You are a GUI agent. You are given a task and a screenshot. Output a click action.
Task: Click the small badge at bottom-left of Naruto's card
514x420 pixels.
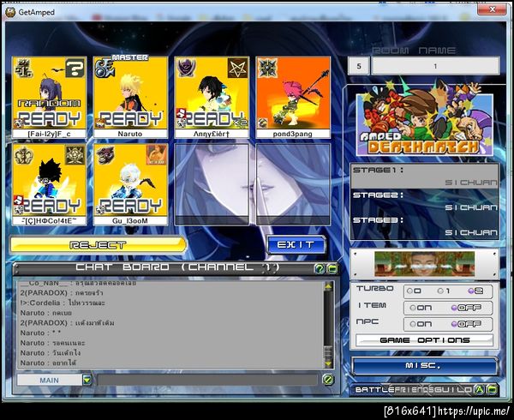click(x=99, y=123)
